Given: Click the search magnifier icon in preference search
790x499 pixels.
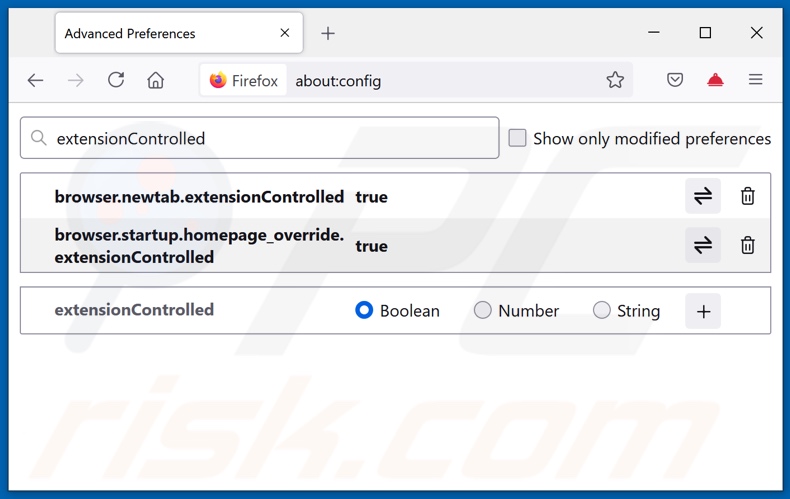Looking at the screenshot, I should 39,138.
